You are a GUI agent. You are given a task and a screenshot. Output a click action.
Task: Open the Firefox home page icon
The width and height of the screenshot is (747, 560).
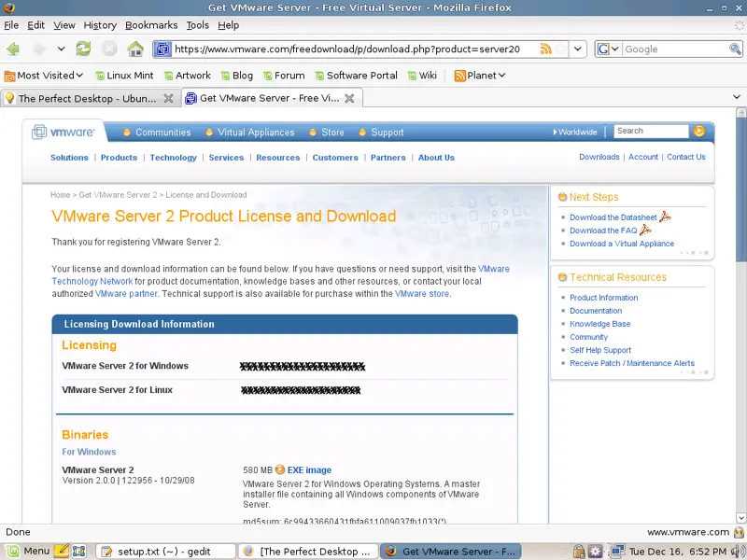click(x=135, y=49)
